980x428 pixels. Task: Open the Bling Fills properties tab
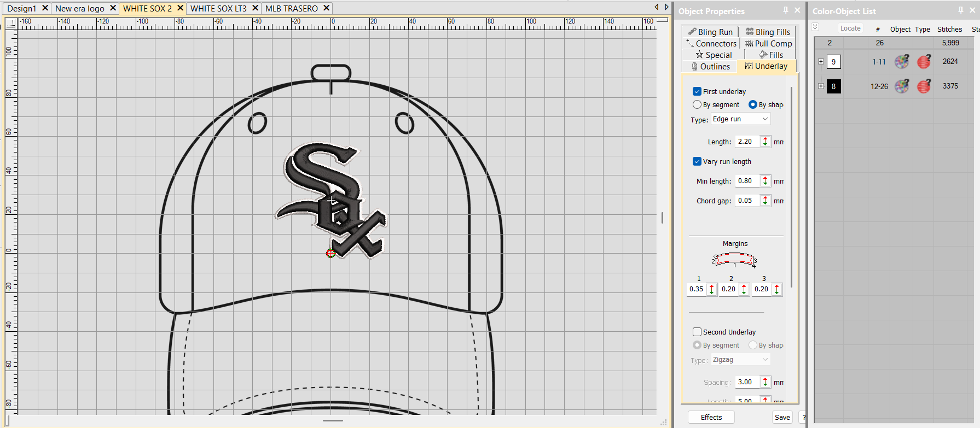[768, 32]
